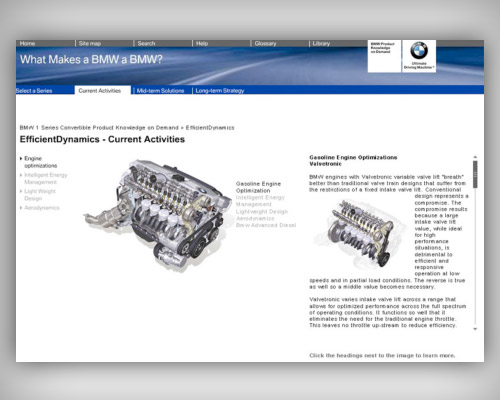Click the text panel scrollbar thumb

point(475,174)
